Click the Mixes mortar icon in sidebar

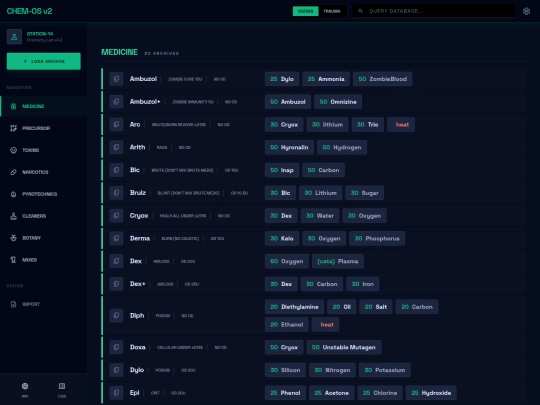pyautogui.click(x=13, y=260)
